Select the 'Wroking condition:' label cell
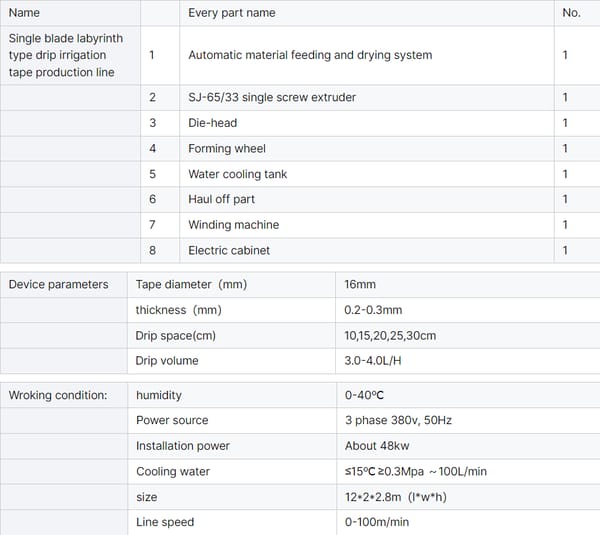Viewport: 600px width, 535px height. click(58, 396)
